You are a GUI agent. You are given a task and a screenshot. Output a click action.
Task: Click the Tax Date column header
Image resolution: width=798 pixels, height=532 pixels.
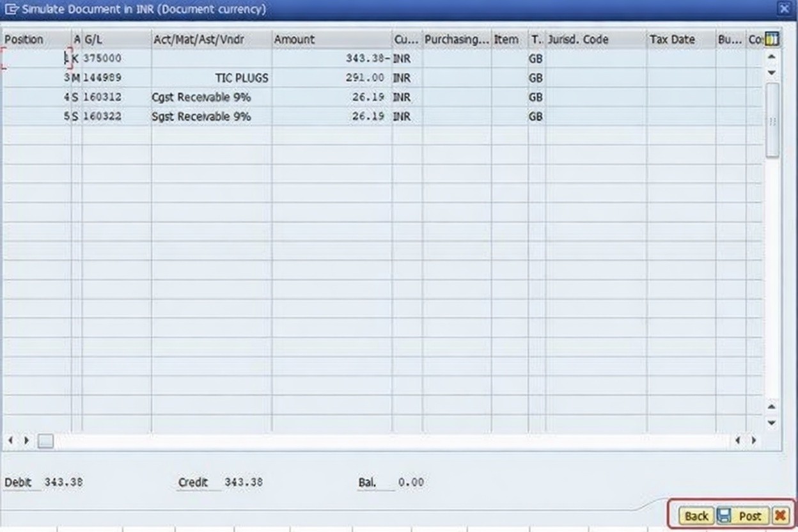click(x=680, y=40)
